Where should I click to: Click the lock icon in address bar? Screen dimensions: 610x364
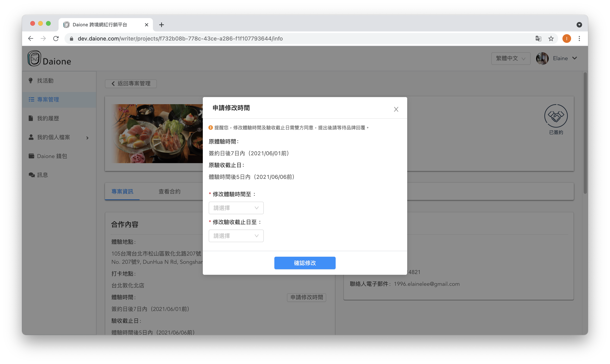(x=72, y=39)
